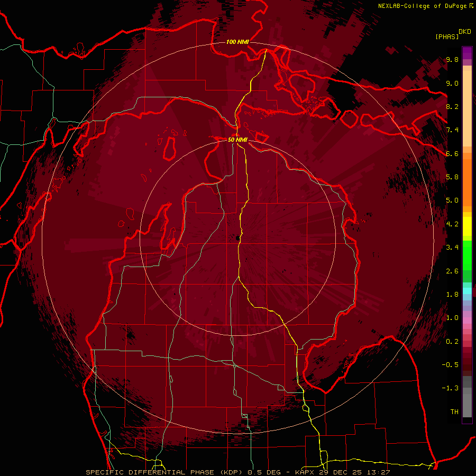Click the cyan band in color scale

click(467, 290)
